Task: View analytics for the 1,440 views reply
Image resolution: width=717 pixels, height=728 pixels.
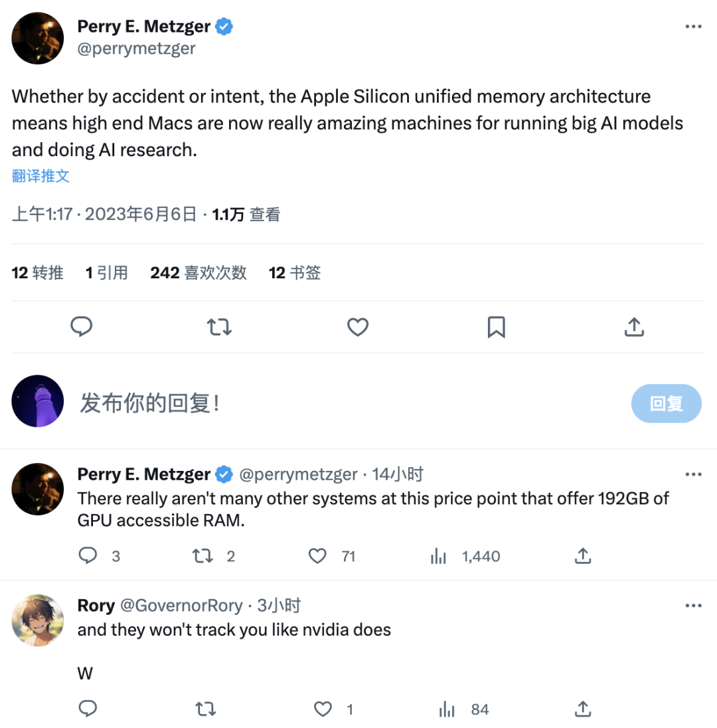Action: (x=438, y=556)
